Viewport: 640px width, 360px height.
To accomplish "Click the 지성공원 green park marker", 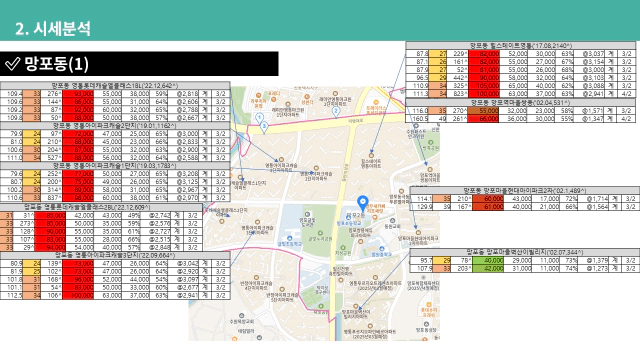I will click(x=343, y=248).
